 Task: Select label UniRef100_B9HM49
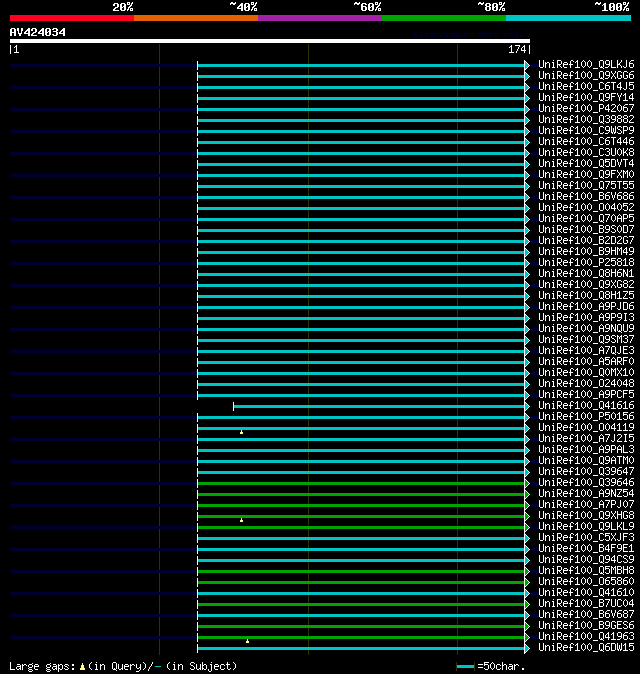point(586,251)
